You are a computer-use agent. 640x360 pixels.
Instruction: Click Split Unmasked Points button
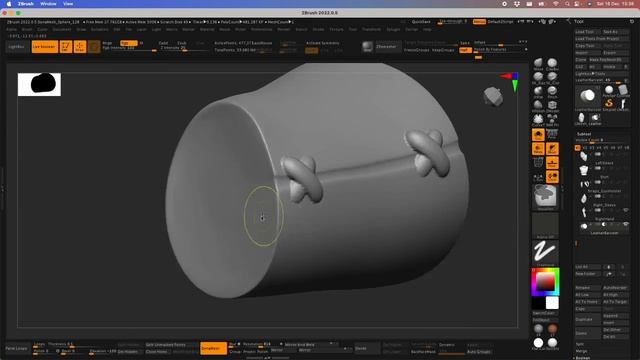tap(171, 344)
